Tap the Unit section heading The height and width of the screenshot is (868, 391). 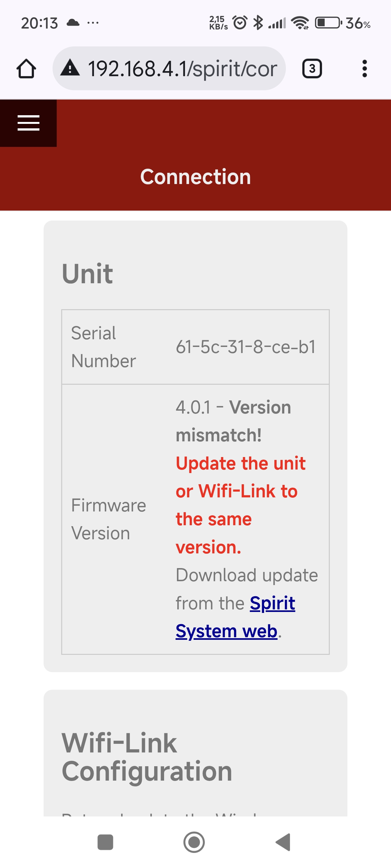tap(87, 273)
